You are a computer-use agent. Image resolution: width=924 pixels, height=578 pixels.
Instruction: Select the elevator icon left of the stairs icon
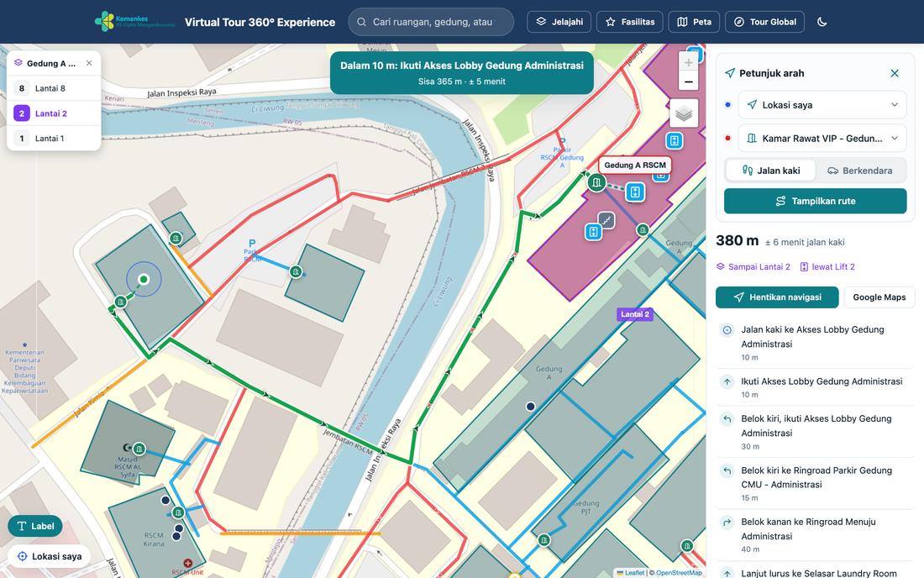(593, 232)
